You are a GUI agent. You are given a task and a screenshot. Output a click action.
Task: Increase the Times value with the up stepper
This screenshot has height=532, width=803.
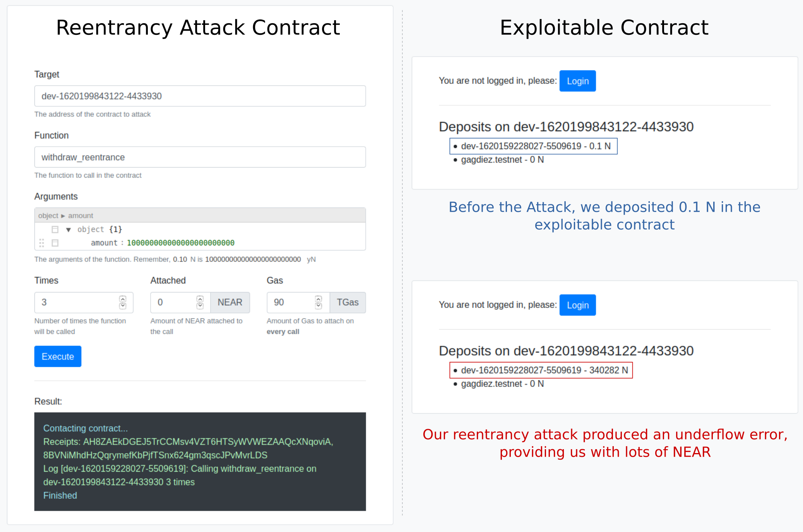(x=123, y=299)
